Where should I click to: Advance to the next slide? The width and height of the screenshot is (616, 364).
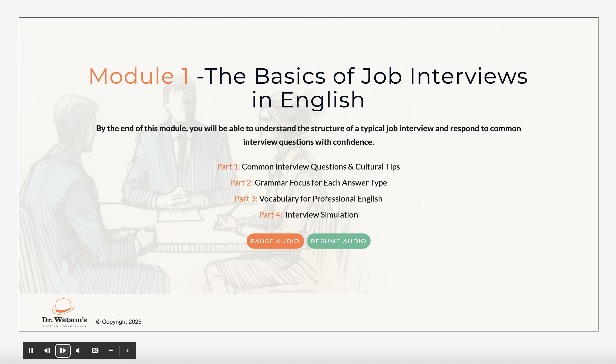coord(63,350)
